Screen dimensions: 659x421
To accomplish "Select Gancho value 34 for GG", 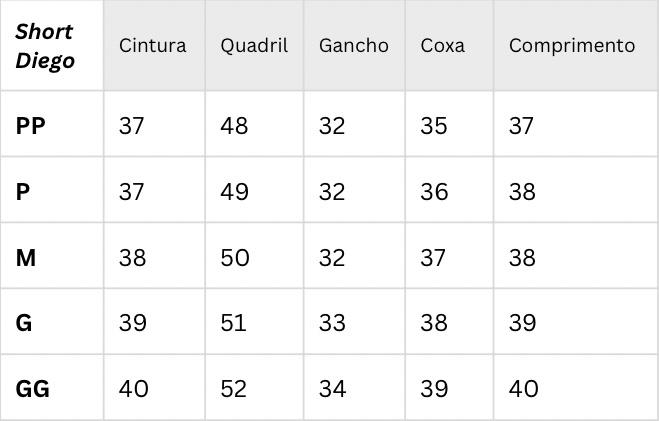I will (x=332, y=389).
